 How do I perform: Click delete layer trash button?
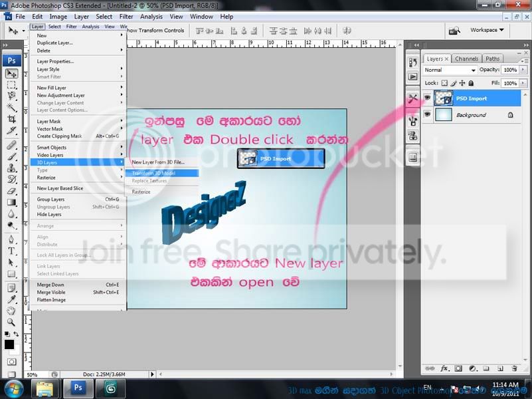(514, 368)
